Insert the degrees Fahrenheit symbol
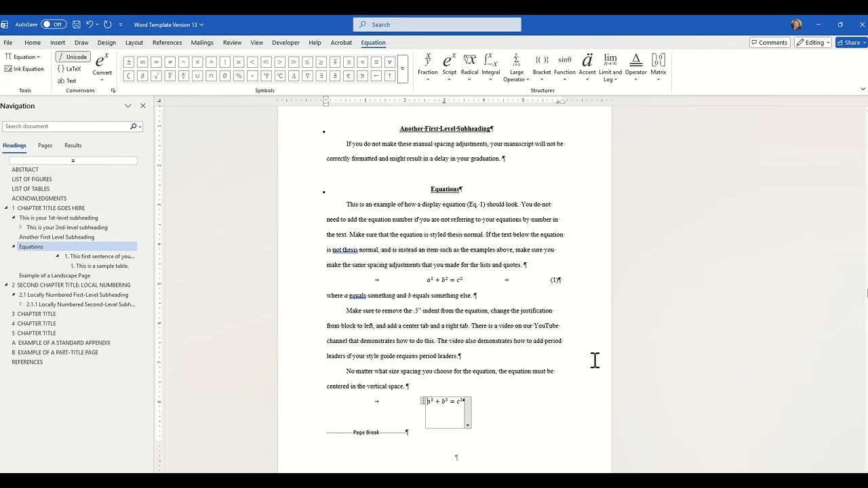Image resolution: width=868 pixels, height=488 pixels. coord(266,76)
